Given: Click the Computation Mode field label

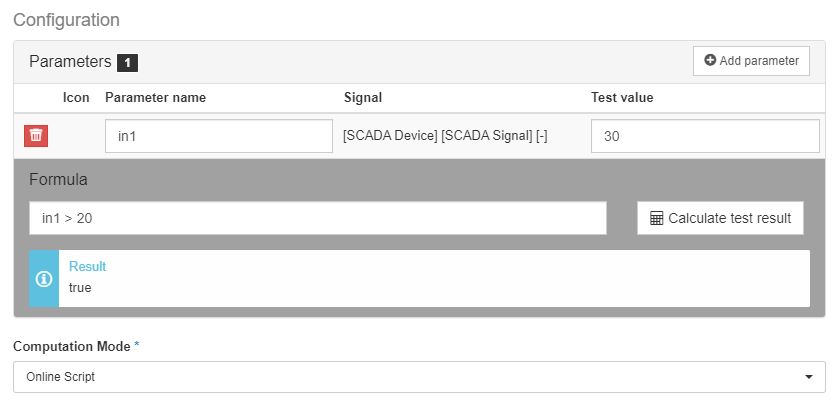Looking at the screenshot, I should pyautogui.click(x=71, y=346).
